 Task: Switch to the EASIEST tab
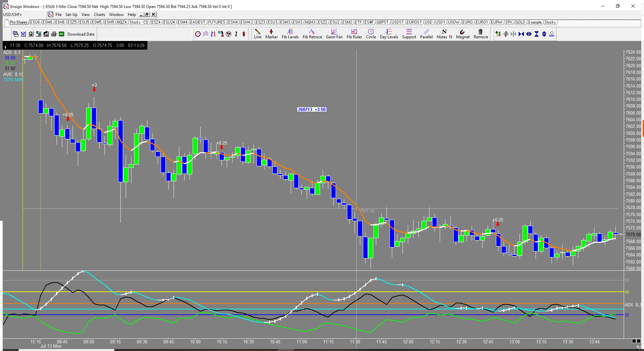click(x=198, y=22)
